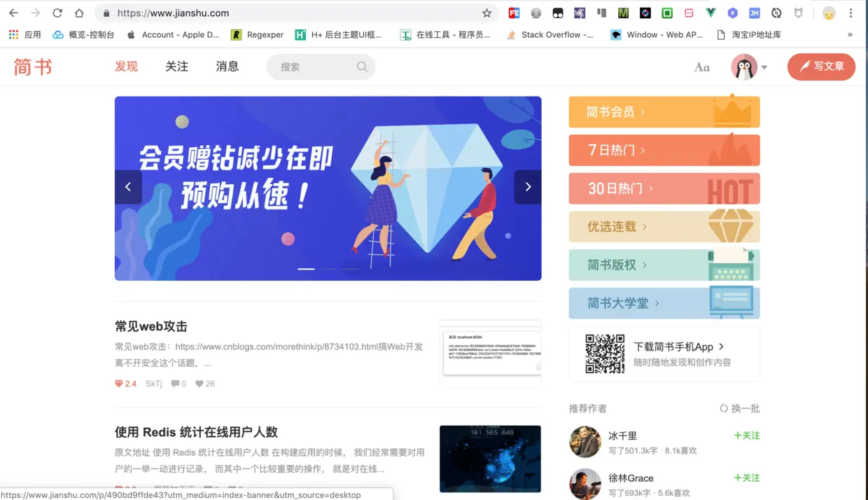The width and height of the screenshot is (868, 500).
Task: Open the avatar dropdown arrow
Action: (x=764, y=67)
